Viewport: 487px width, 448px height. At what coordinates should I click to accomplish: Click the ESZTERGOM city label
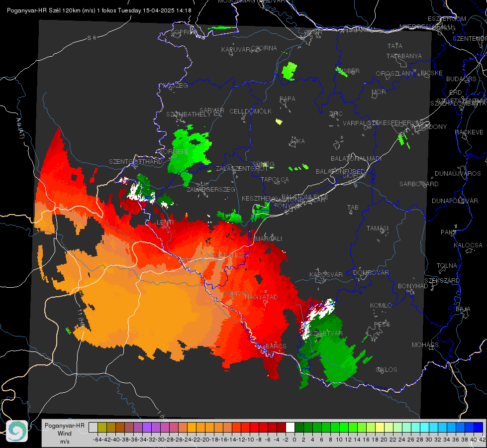[447, 19]
